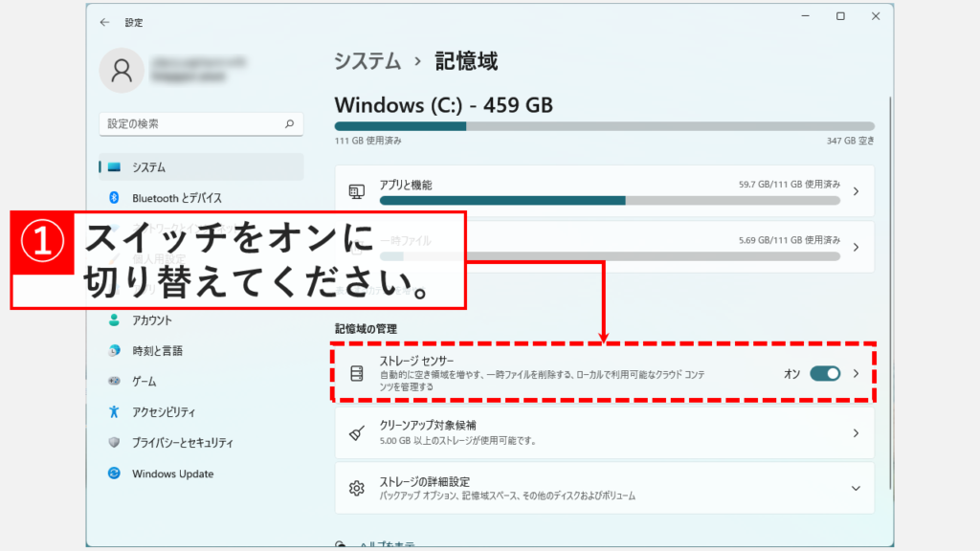This screenshot has height=551, width=980.
Task: Open ストレージ センサー details chevron
Action: coord(857,374)
